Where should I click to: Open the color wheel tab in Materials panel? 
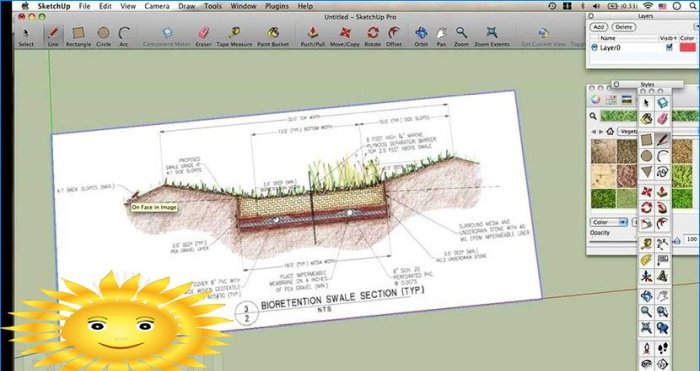(595, 100)
